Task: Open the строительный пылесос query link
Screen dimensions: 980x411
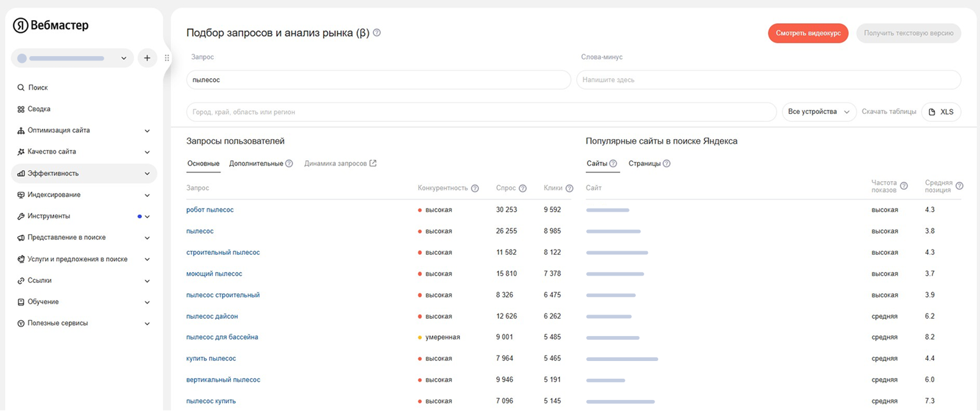Action: coord(223,252)
